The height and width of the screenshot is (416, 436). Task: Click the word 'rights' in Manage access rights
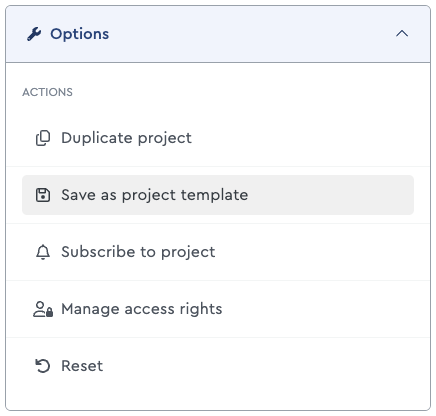[x=201, y=310]
